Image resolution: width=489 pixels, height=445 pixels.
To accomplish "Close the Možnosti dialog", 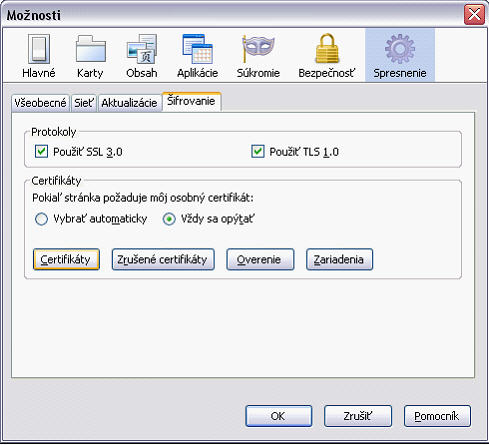I will pyautogui.click(x=474, y=15).
